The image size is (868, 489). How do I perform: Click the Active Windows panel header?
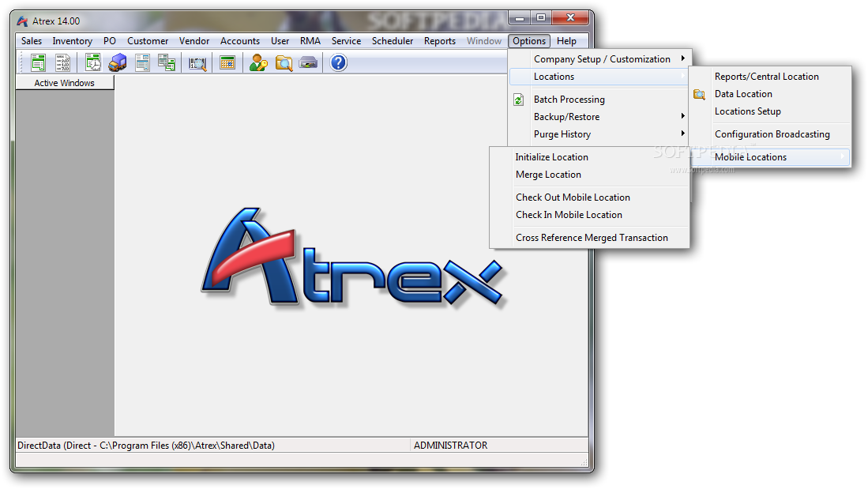[65, 83]
